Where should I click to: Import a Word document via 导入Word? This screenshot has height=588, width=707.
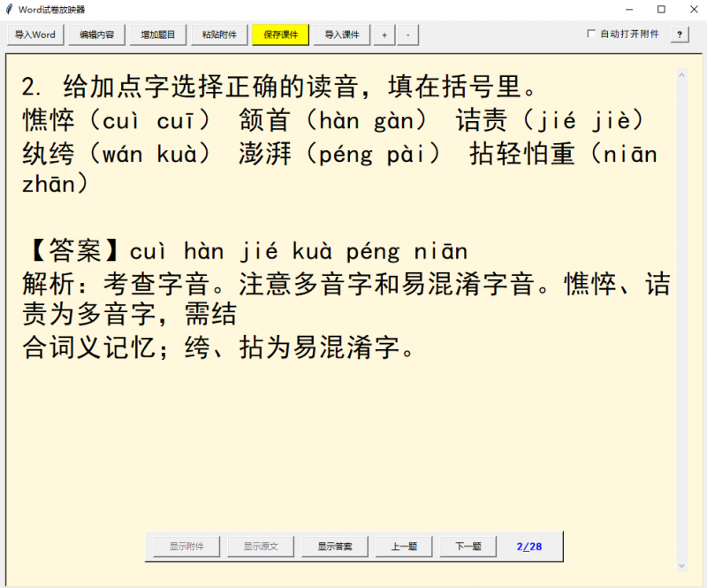pos(34,34)
